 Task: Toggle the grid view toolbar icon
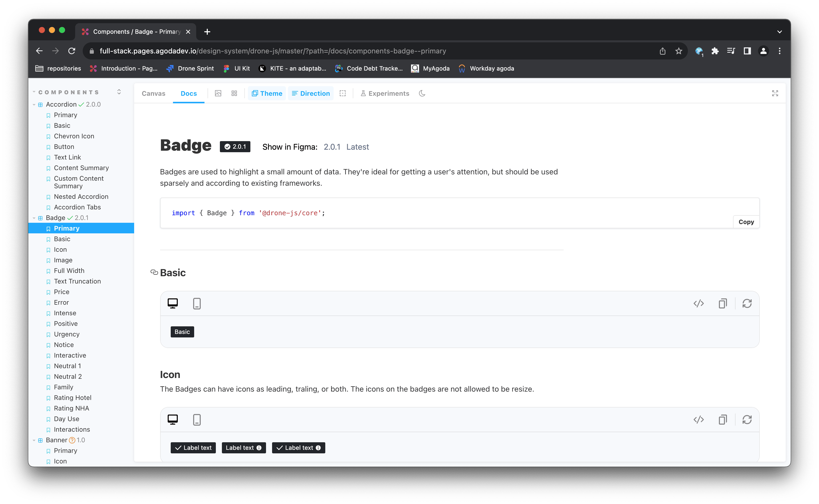234,93
